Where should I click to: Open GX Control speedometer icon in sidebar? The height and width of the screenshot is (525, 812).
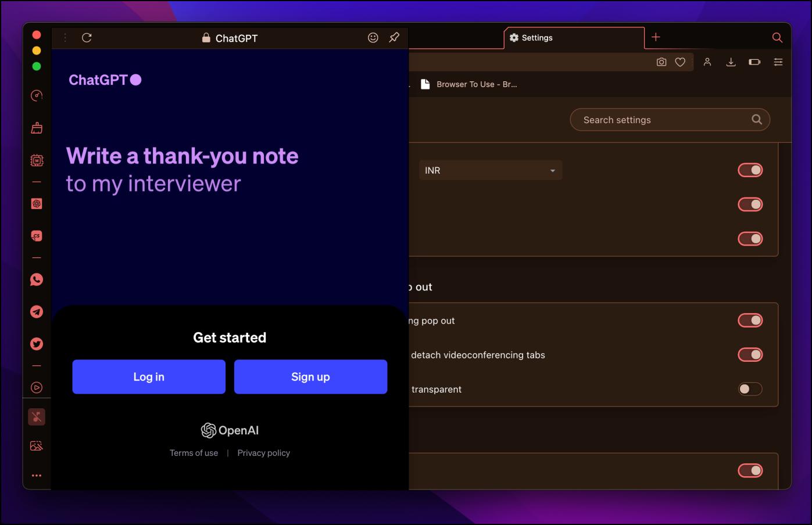coord(37,95)
